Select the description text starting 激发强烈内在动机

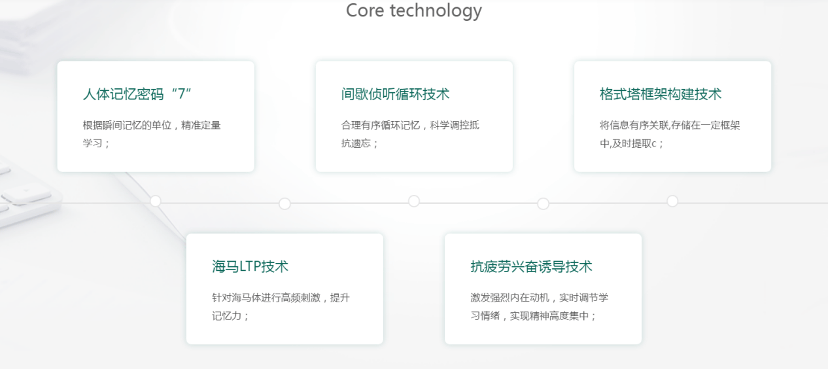[x=539, y=307]
